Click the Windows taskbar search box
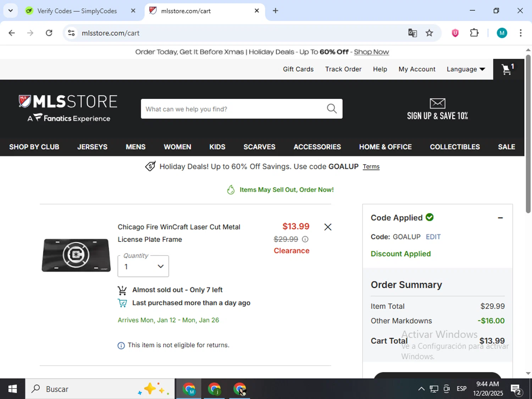This screenshot has width=532, height=399. point(100,389)
